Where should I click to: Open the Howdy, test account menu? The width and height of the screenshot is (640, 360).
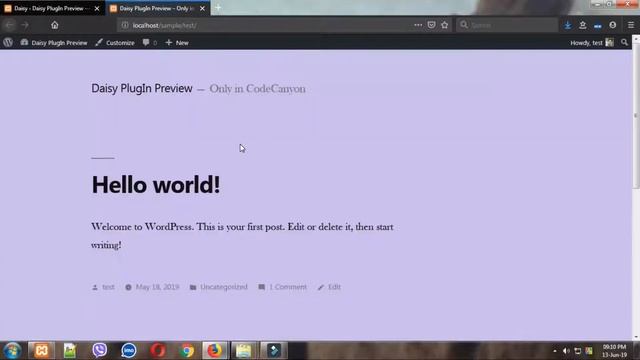point(592,42)
